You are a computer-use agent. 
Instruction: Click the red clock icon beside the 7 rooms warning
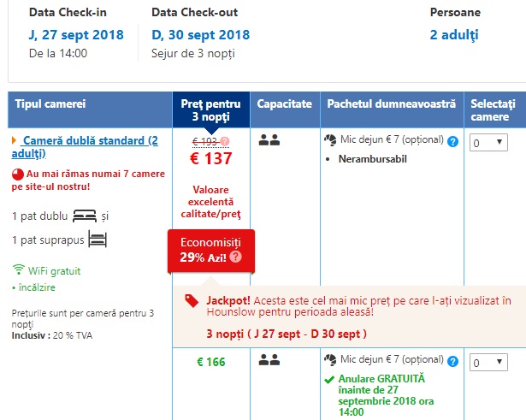pos(18,174)
